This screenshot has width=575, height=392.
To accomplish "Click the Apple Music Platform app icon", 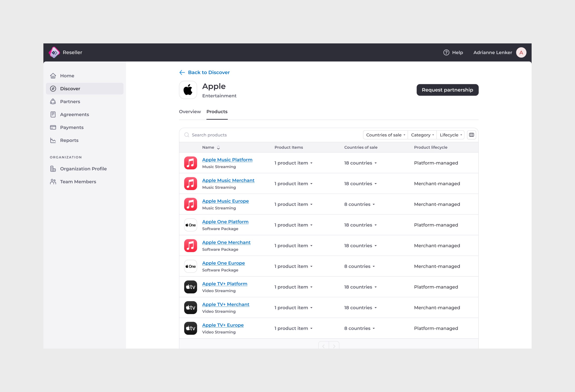I will coord(190,163).
